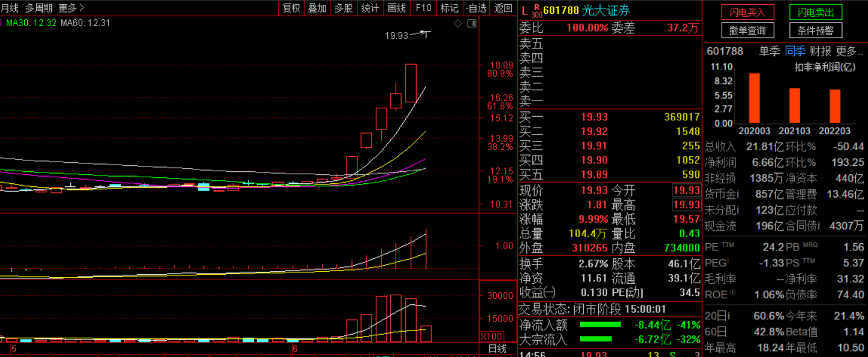Click the PE TTM value 24.2
The width and height of the screenshot is (868, 357).
(774, 247)
